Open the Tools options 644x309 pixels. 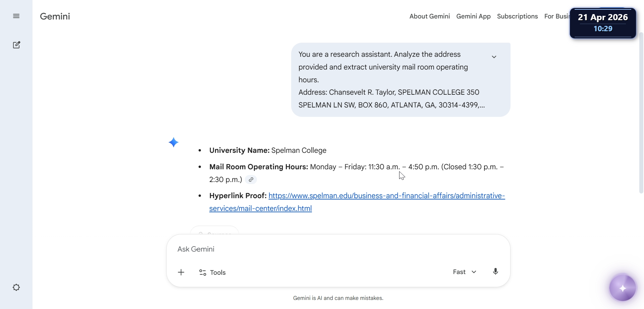click(212, 272)
